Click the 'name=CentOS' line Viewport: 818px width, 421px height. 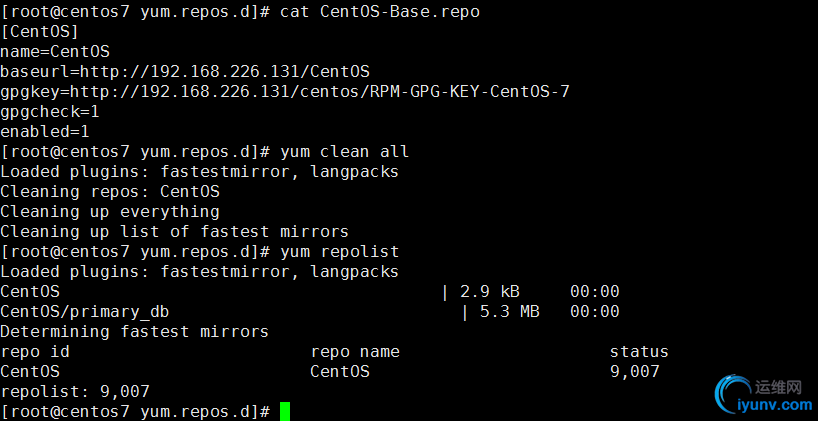point(55,52)
